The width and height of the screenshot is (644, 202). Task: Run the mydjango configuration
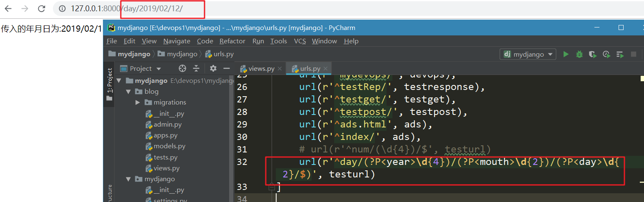tap(566, 54)
